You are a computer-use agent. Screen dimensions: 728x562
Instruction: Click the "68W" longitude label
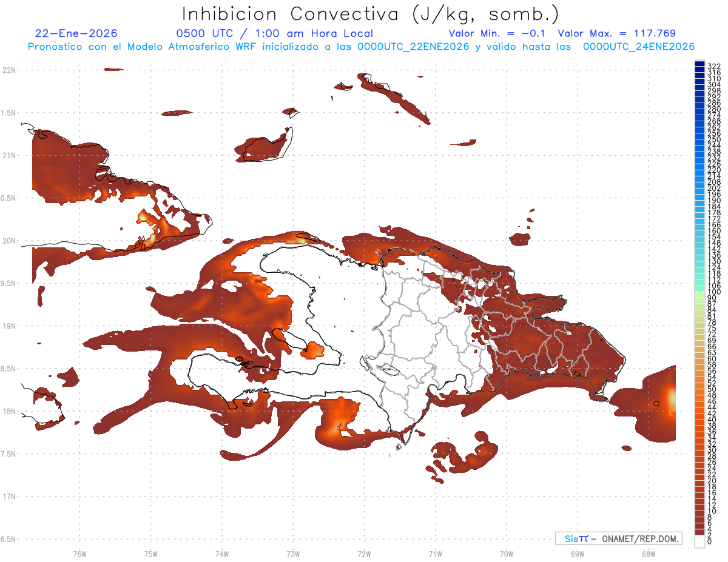[x=649, y=554]
